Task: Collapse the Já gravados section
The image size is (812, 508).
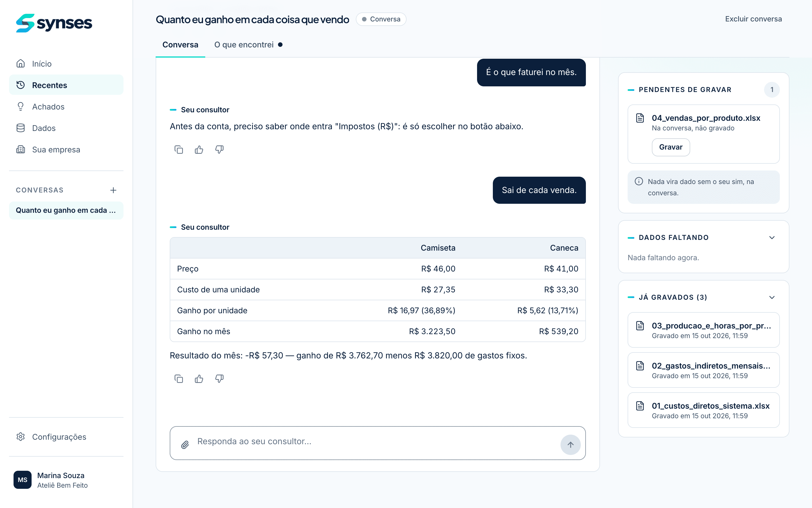Action: pyautogui.click(x=772, y=297)
